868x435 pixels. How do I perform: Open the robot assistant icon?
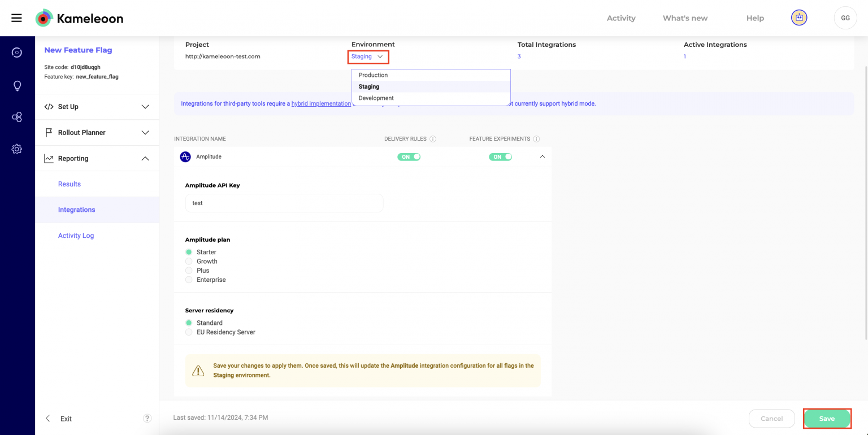pyautogui.click(x=798, y=18)
